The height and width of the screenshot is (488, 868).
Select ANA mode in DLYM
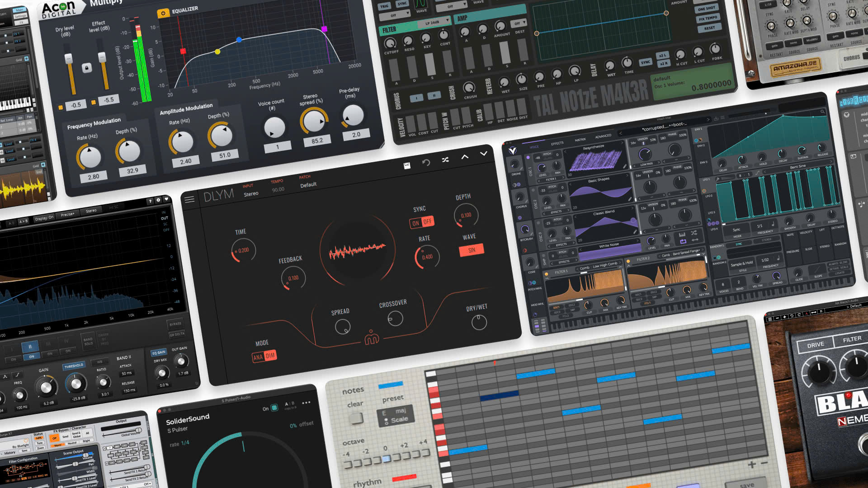[x=258, y=357]
